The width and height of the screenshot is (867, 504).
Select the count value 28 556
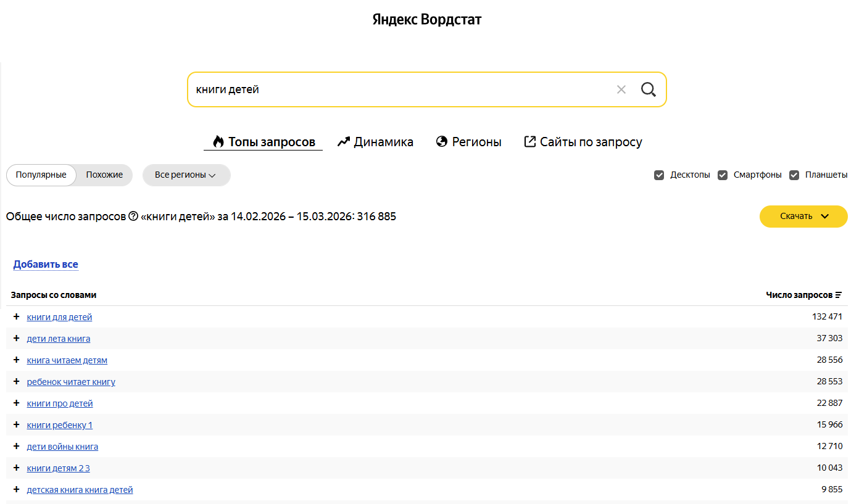(829, 360)
